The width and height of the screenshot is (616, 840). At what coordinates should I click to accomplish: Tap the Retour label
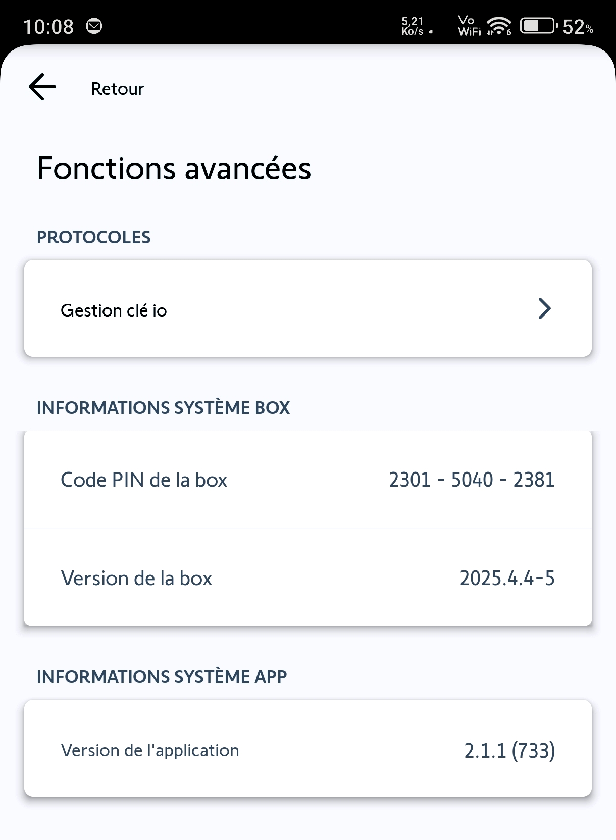click(x=117, y=89)
